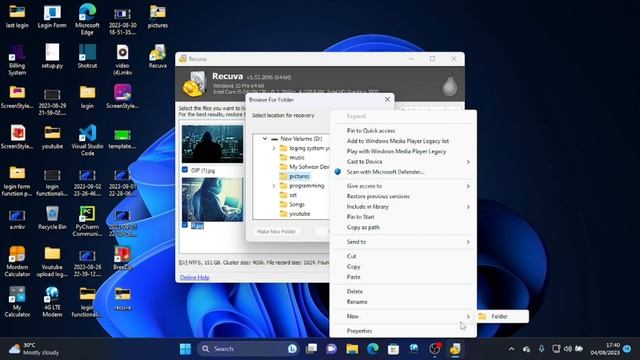Open the 4G LTE Modem shortcut
Image resolution: width=640 pixels, height=360 pixels.
[52, 302]
